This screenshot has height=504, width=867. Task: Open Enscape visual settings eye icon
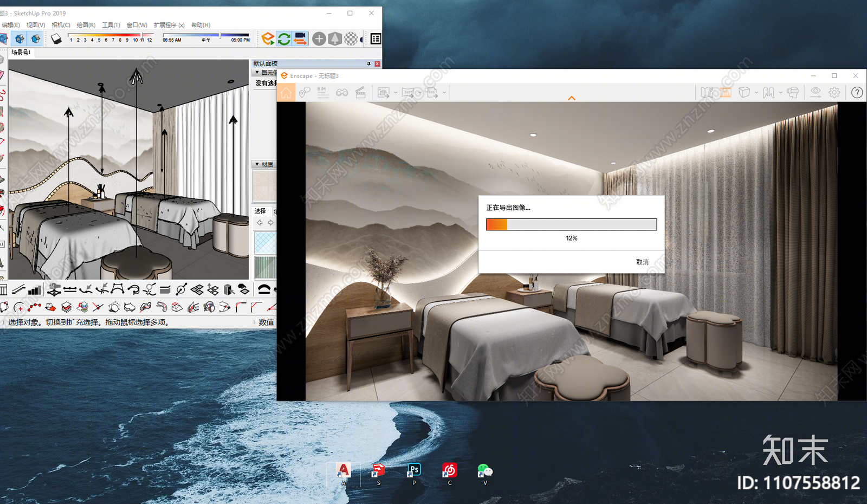click(x=816, y=93)
